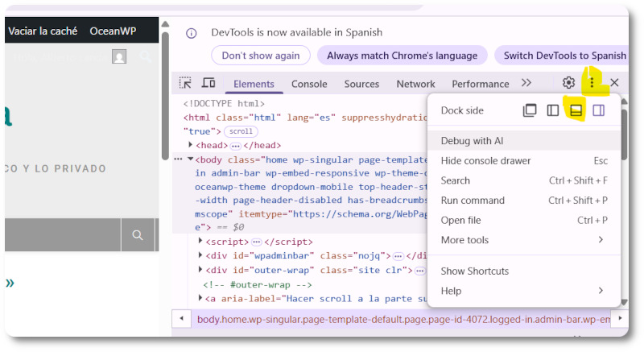The width and height of the screenshot is (644, 352).
Task: Expand the wpadminbar div
Action: point(200,255)
